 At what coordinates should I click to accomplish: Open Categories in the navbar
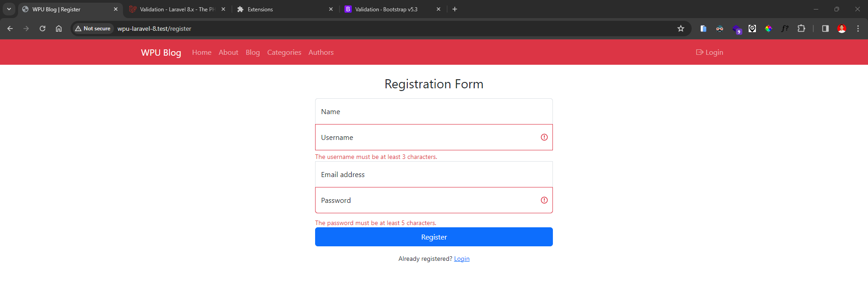click(284, 53)
